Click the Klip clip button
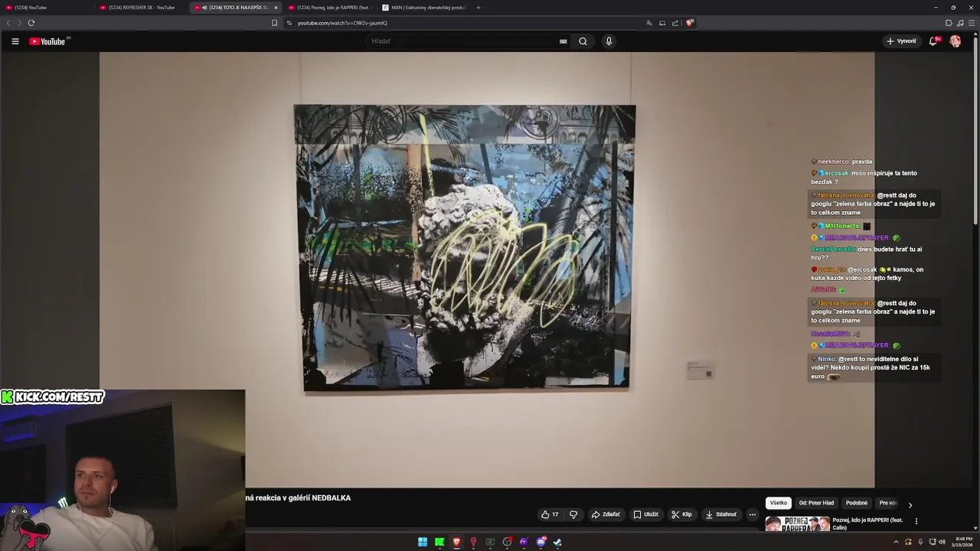Screen dimensions: 980x551 pos(681,514)
